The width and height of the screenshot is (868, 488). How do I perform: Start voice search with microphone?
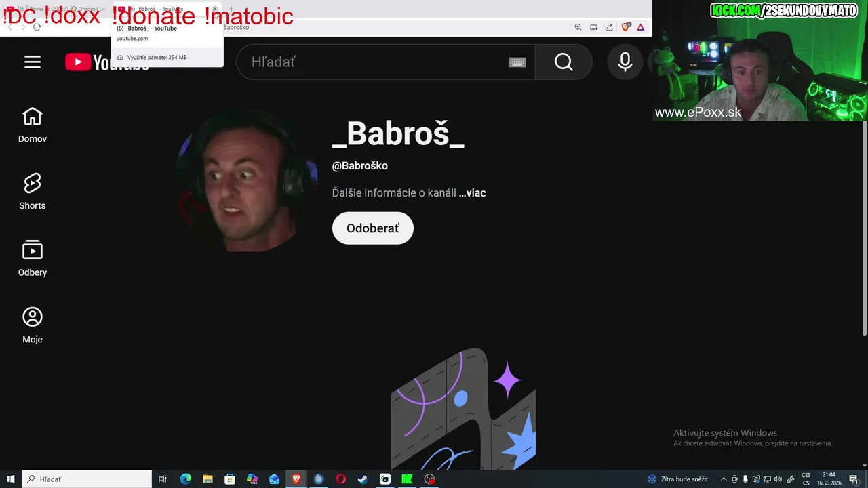pos(625,62)
